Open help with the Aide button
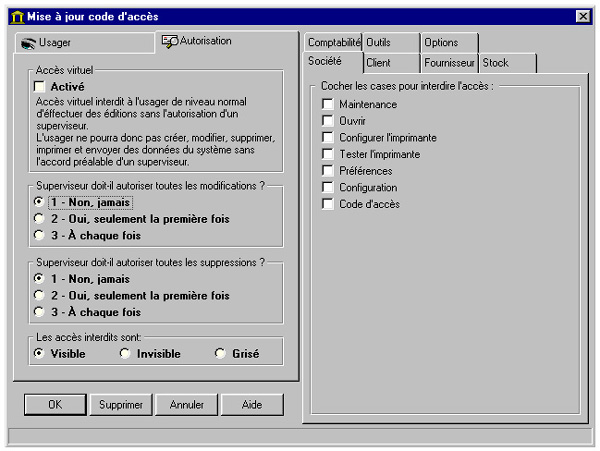Image resolution: width=600 pixels, height=451 pixels. coord(252,405)
